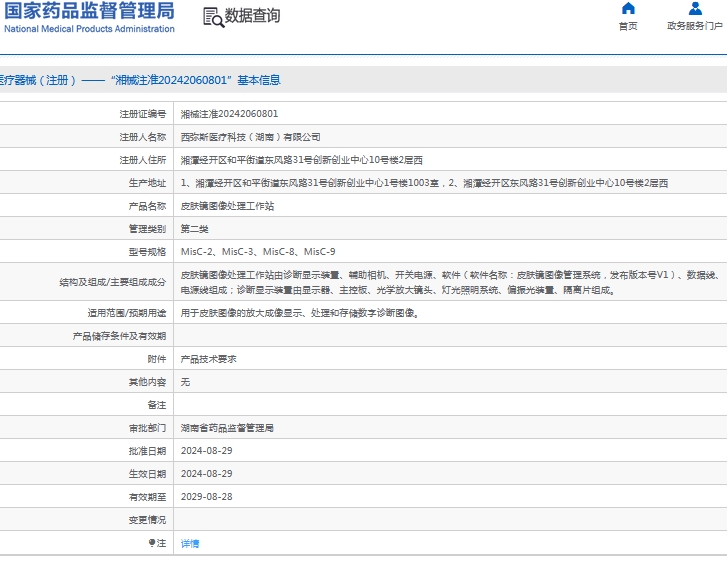
Task: Click expiry date 2029-08-28
Action: point(206,497)
